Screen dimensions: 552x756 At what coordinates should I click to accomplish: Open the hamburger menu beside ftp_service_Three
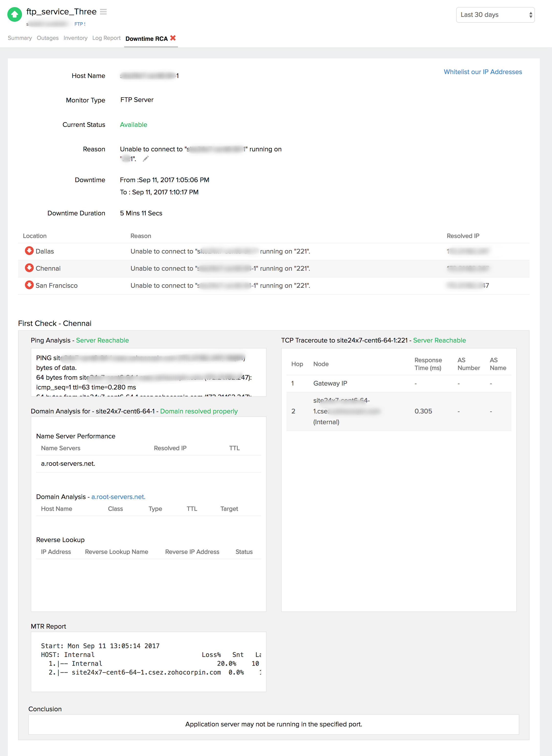pos(103,12)
